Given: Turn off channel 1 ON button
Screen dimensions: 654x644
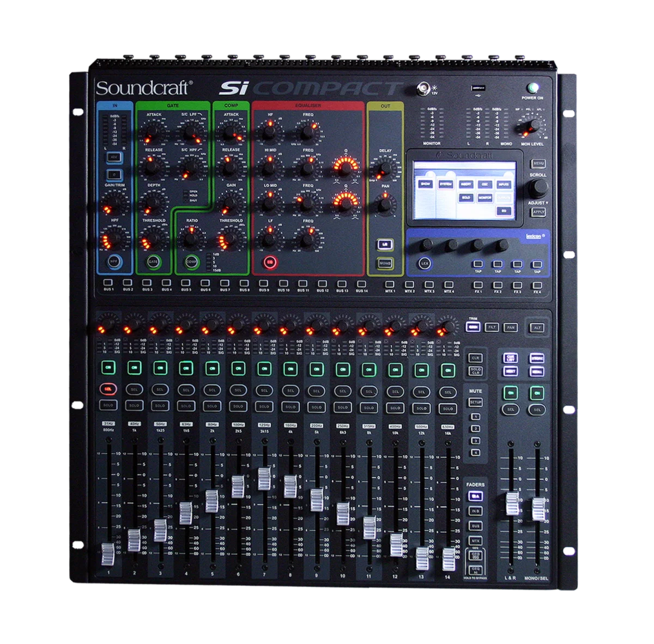Looking at the screenshot, I should 107,368.
